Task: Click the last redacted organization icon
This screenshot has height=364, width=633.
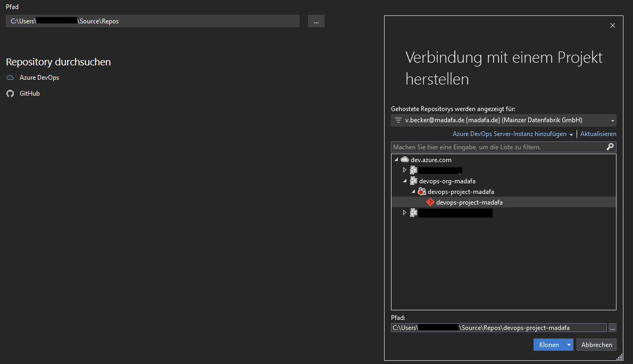Action: [413, 213]
